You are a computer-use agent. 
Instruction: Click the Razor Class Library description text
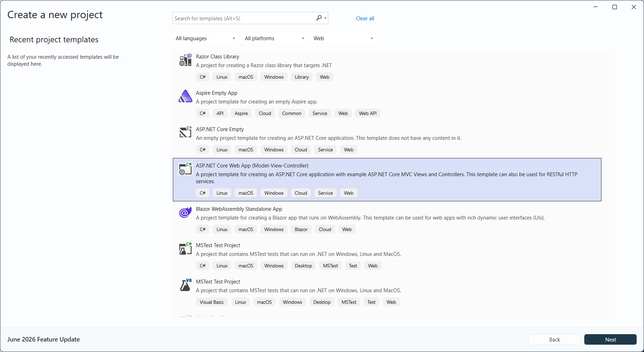pyautogui.click(x=264, y=65)
